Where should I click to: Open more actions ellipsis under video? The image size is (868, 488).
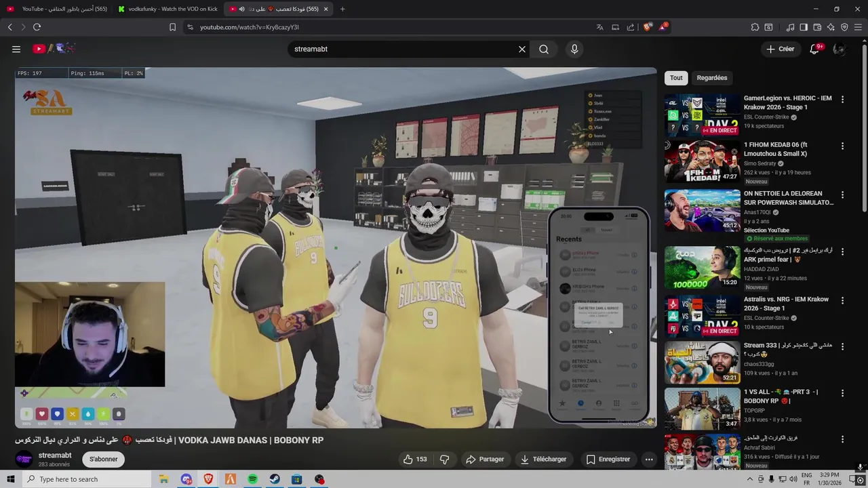click(x=649, y=459)
